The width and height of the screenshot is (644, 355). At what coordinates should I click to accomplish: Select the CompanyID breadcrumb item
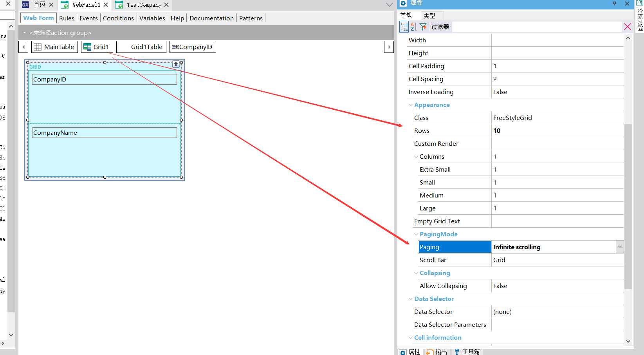(193, 47)
